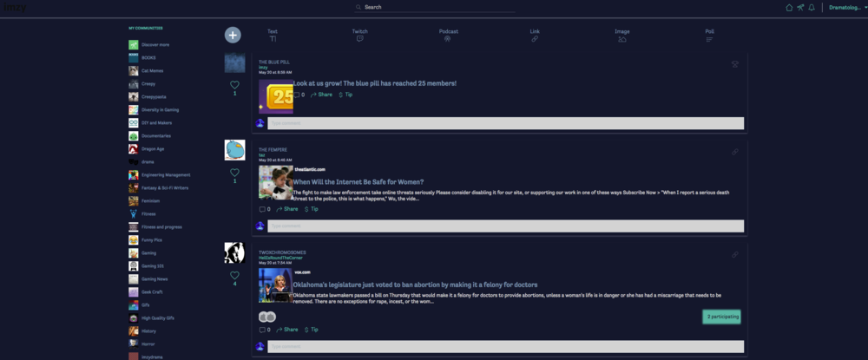Viewport: 868px width, 360px height.
Task: Toggle heart on the Fempire post
Action: [234, 173]
